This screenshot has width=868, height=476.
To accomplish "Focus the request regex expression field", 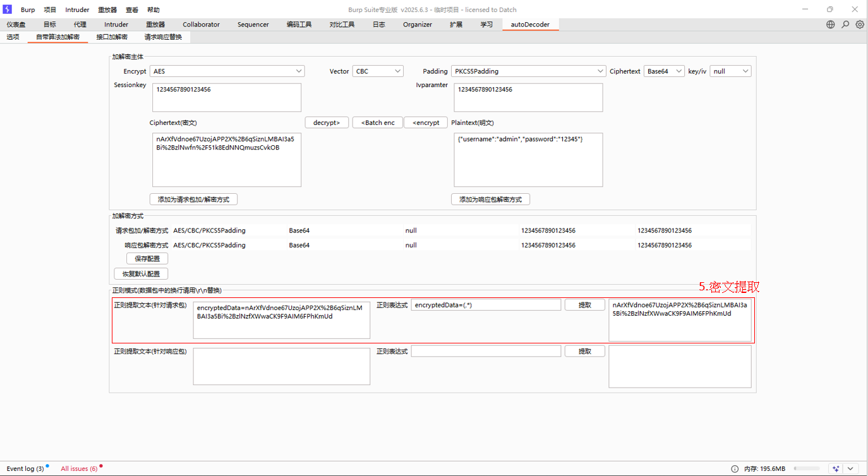I will [x=486, y=306].
